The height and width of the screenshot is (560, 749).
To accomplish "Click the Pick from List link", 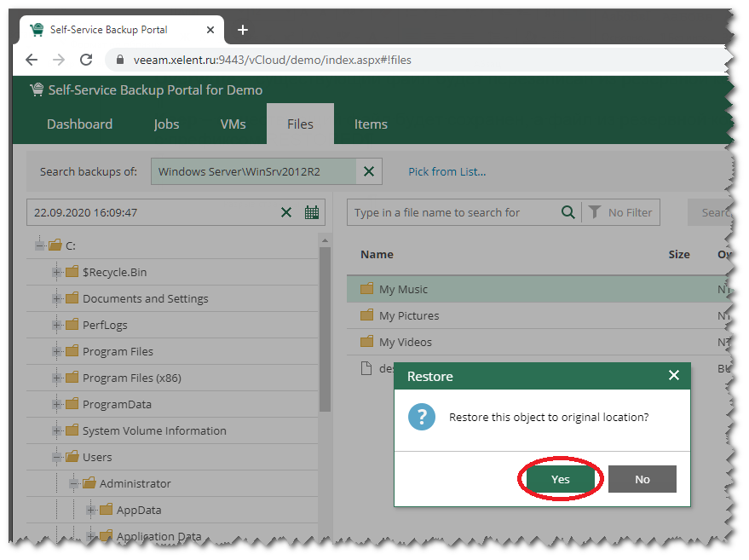I will 447,171.
